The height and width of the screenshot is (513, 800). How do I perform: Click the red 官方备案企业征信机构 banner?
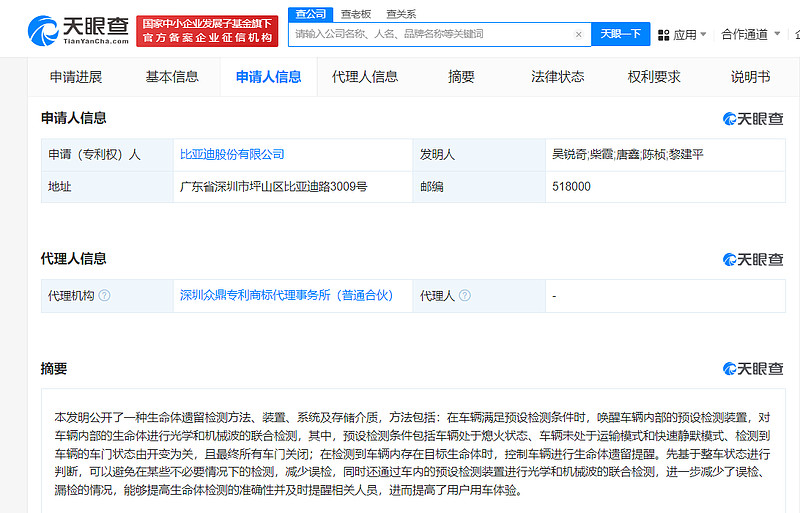[207, 31]
